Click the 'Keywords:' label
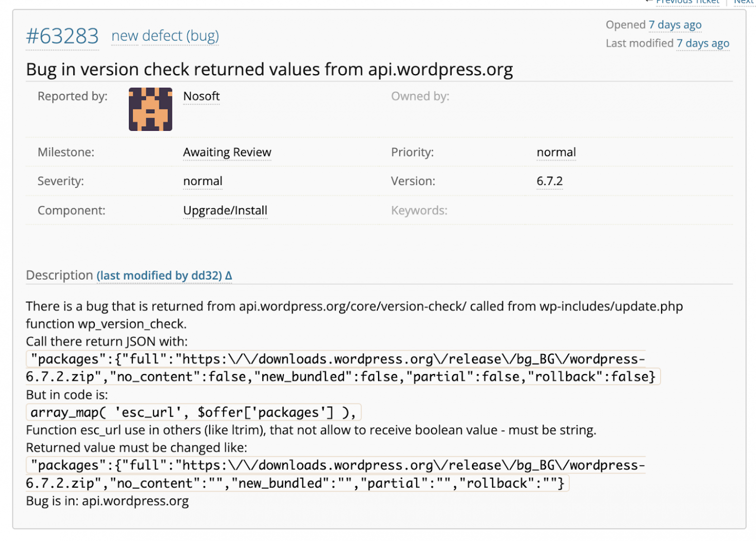The height and width of the screenshot is (541, 756). [419, 210]
